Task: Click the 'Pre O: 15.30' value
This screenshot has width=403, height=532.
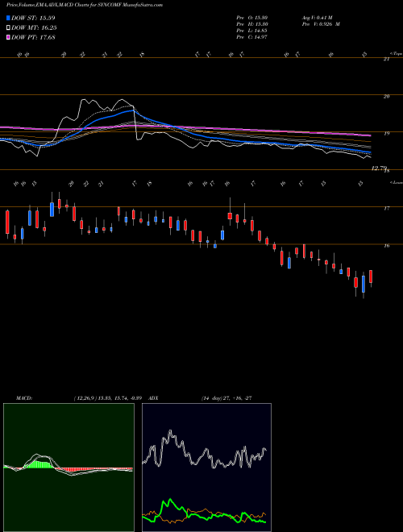Action: [x=253, y=18]
